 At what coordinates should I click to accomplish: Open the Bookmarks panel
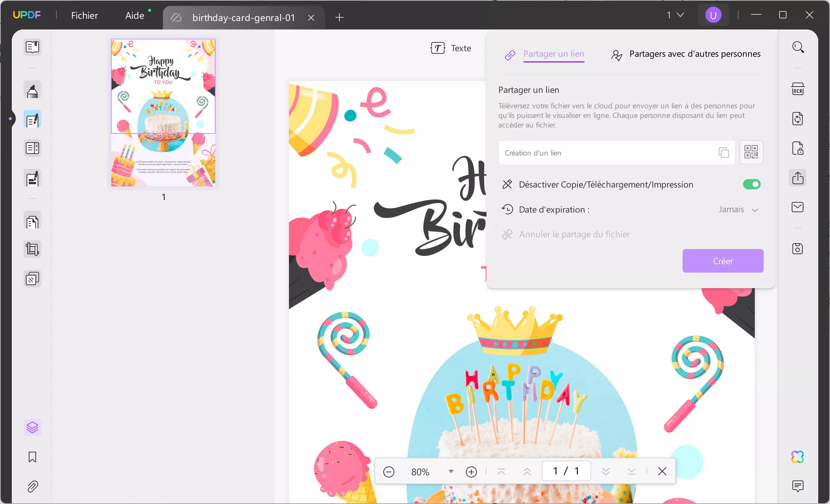click(32, 457)
